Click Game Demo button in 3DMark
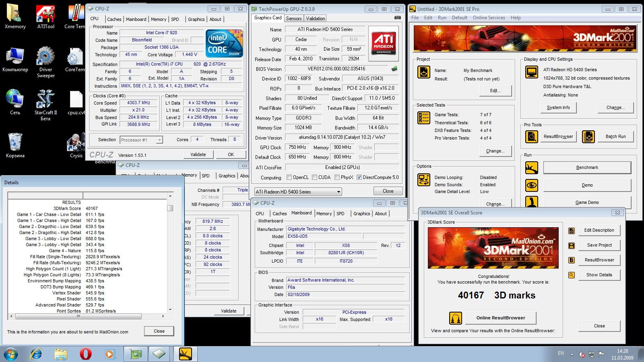 (x=587, y=202)
